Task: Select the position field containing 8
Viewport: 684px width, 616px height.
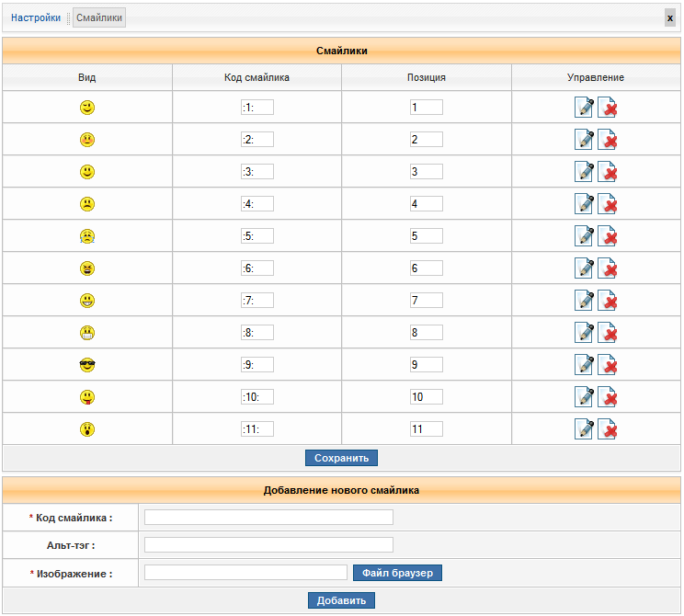Action: pos(426,333)
